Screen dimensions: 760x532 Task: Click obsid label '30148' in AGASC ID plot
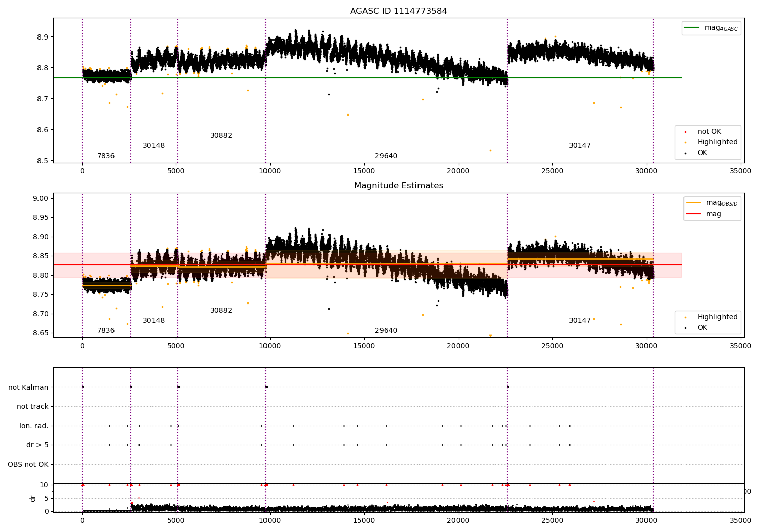click(154, 146)
